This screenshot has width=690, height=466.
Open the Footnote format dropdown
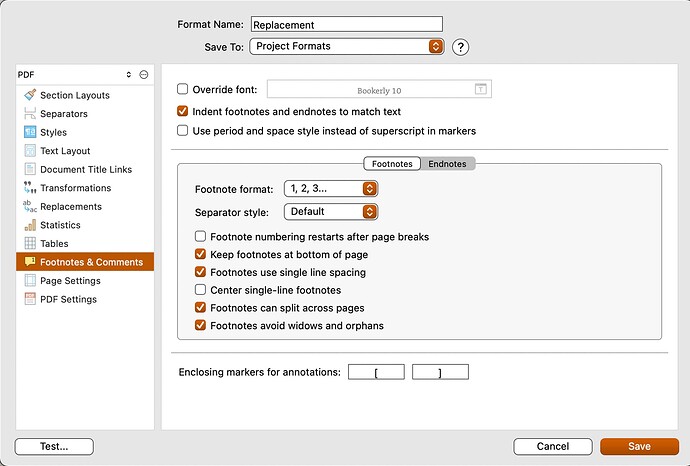[331, 189]
